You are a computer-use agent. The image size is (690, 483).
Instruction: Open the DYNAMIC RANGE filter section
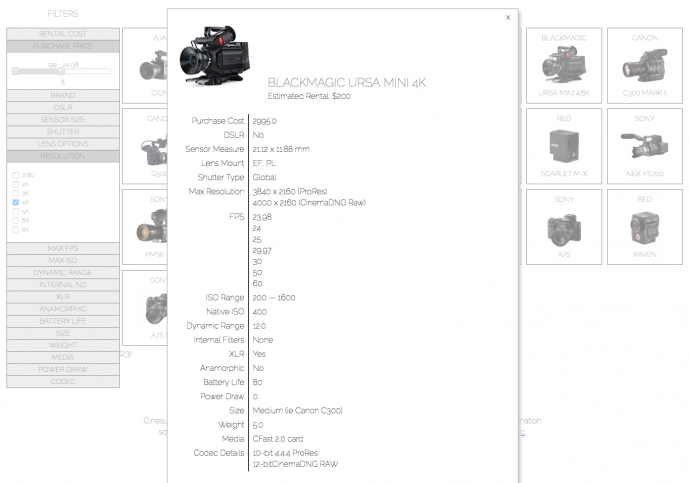tap(63, 273)
